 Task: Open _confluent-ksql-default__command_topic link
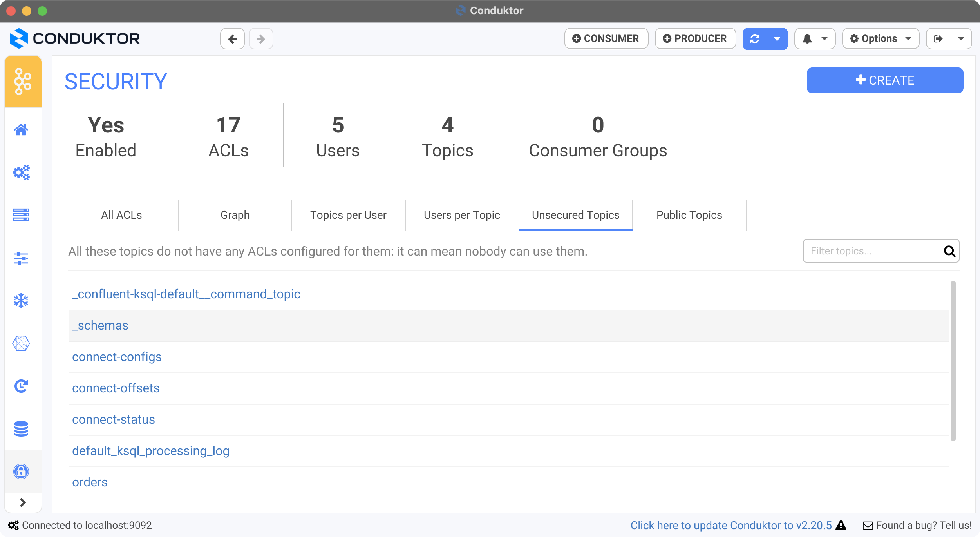tap(186, 294)
